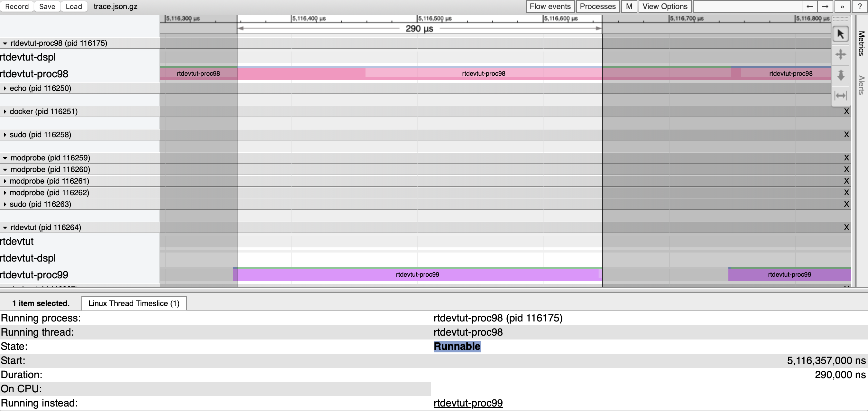Click the 5,116,700 µs ruler mark
The width and height of the screenshot is (868, 411).
click(687, 18)
